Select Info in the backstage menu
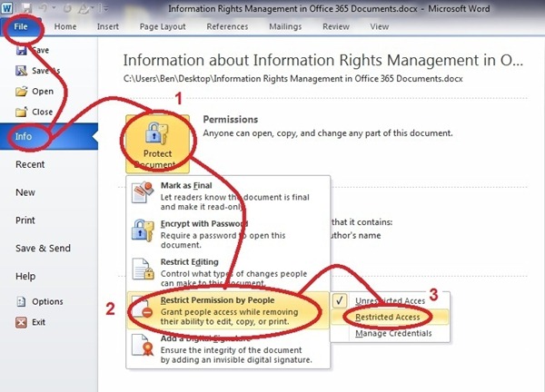The width and height of the screenshot is (545, 392). 49,136
